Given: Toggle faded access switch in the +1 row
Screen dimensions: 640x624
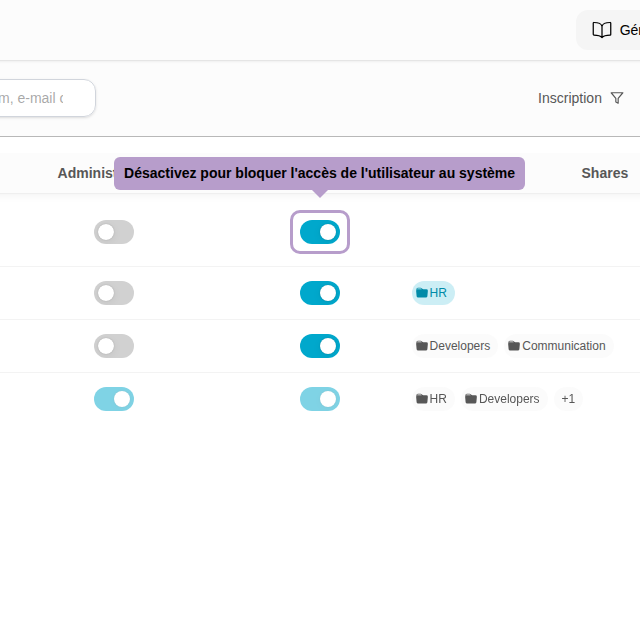Looking at the screenshot, I should [x=320, y=399].
